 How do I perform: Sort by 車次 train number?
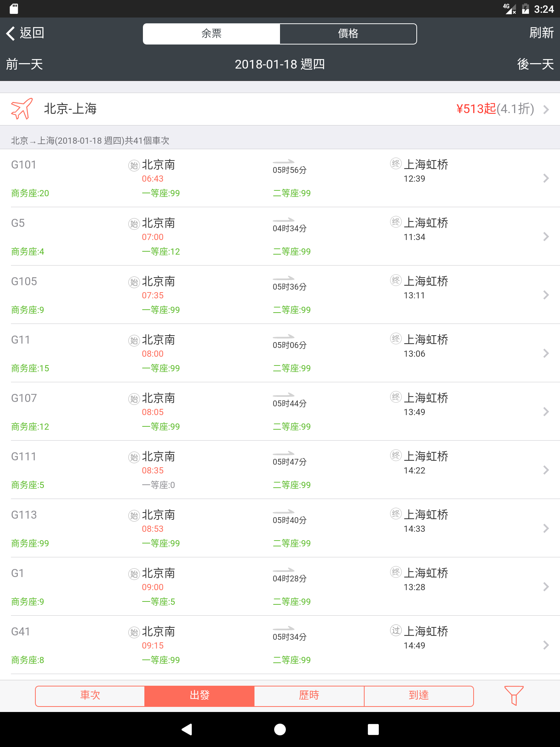(90, 696)
